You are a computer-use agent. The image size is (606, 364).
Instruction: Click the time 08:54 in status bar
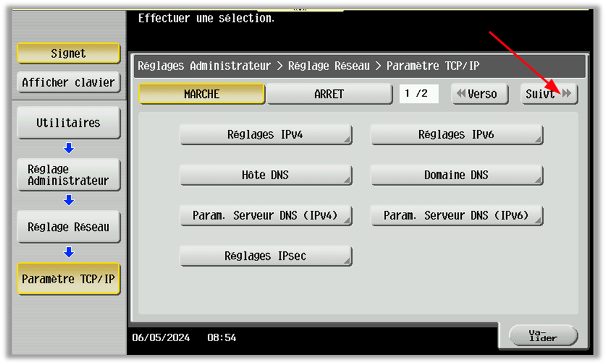[221, 338]
